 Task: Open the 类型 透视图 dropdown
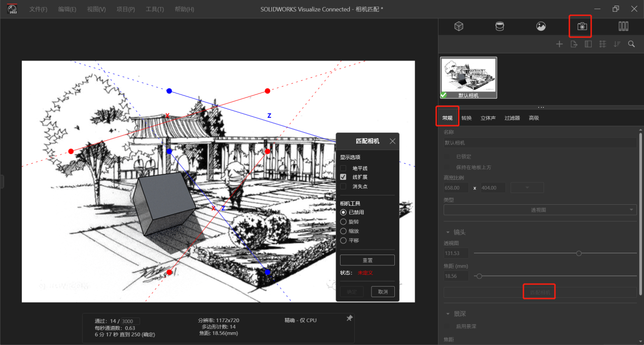coord(540,210)
